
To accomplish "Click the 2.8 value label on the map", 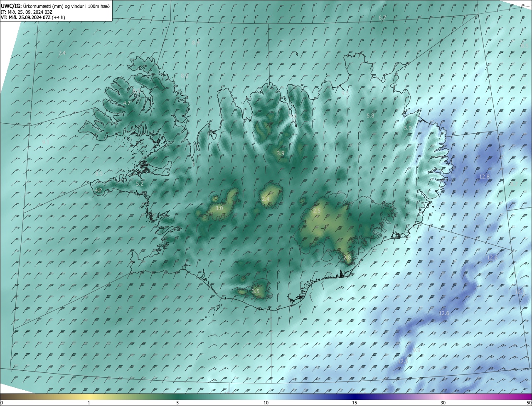I will [x=347, y=258].
